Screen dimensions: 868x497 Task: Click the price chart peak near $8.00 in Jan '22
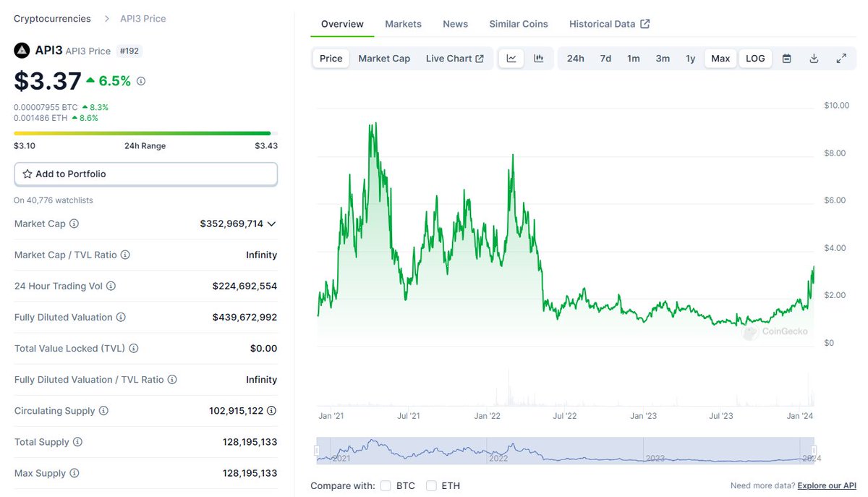[513, 156]
